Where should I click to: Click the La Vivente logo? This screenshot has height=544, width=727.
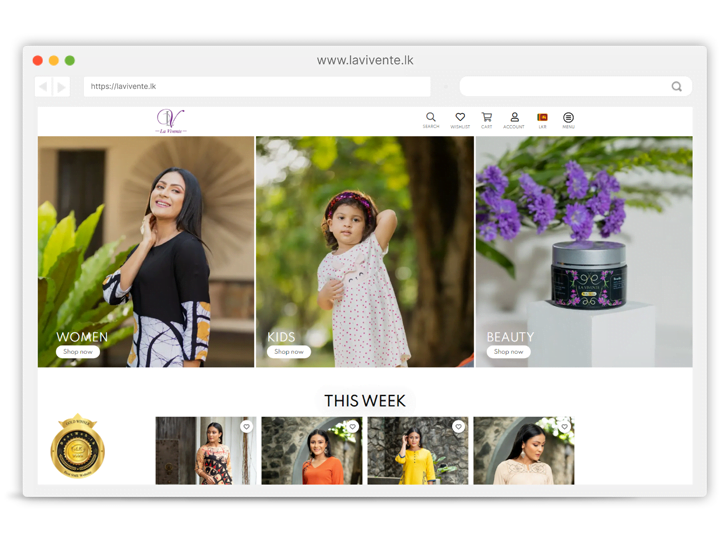click(170, 120)
